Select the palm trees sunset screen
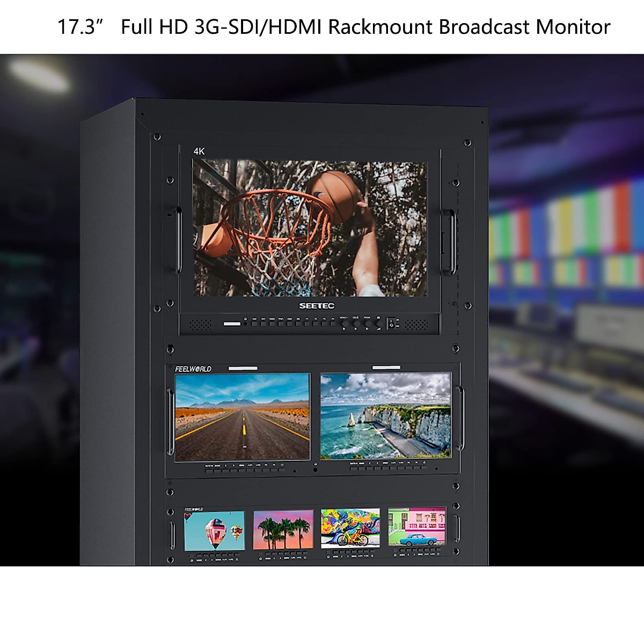Image resolution: width=644 pixels, height=644 pixels. [283, 530]
